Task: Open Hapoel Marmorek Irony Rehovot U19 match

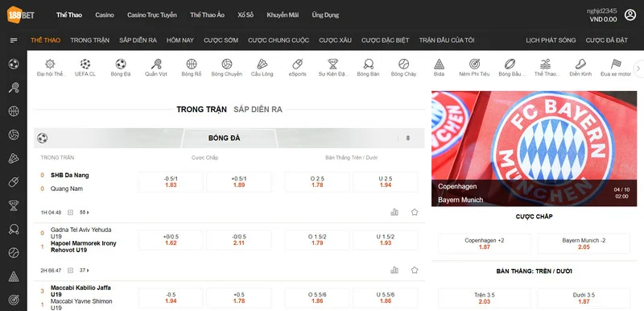Action: pyautogui.click(x=84, y=247)
